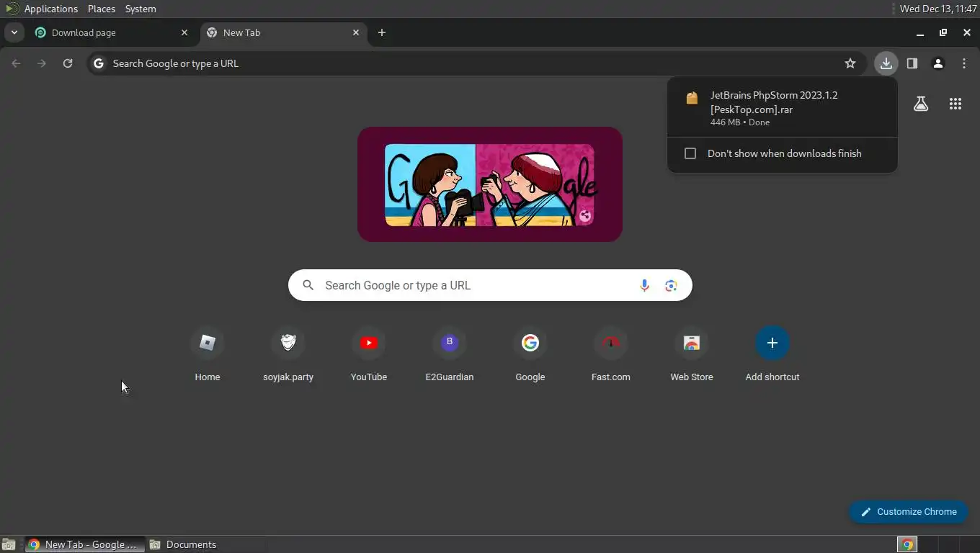Click the Chrome tray icon in bottom panel
This screenshot has width=980, height=553.
(x=907, y=544)
